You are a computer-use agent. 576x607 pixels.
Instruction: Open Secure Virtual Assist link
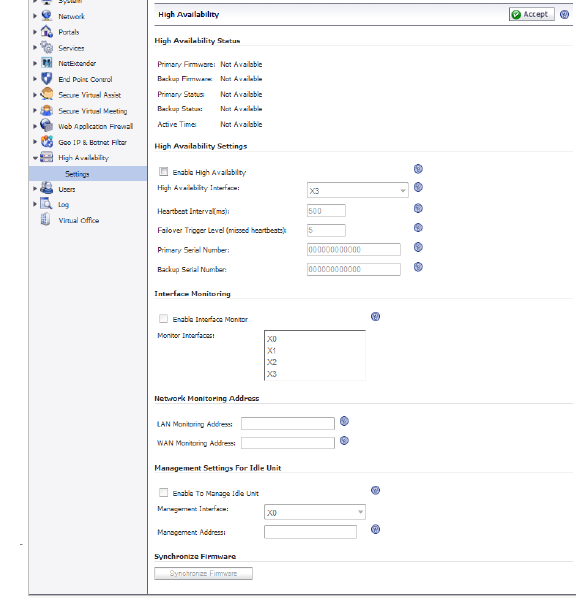point(89,95)
